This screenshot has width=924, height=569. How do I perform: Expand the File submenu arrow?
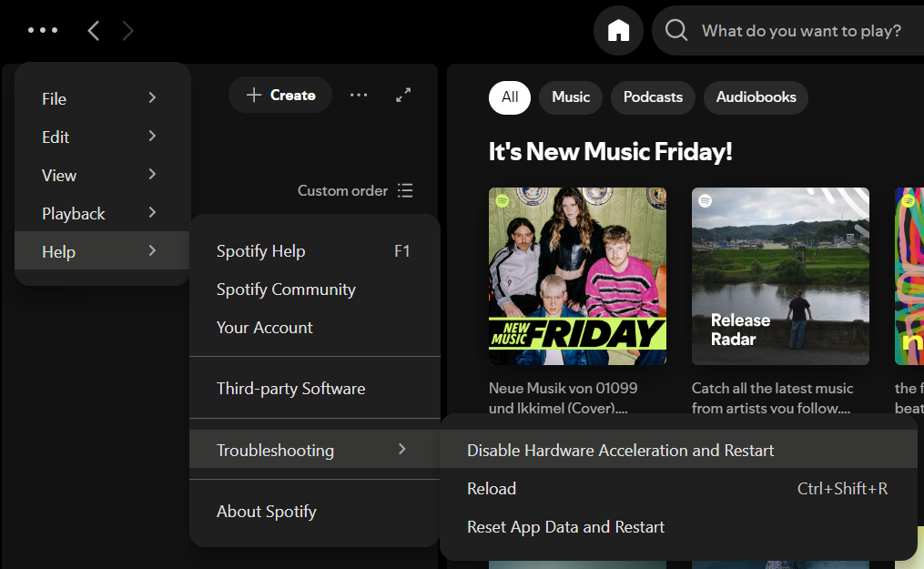[152, 97]
